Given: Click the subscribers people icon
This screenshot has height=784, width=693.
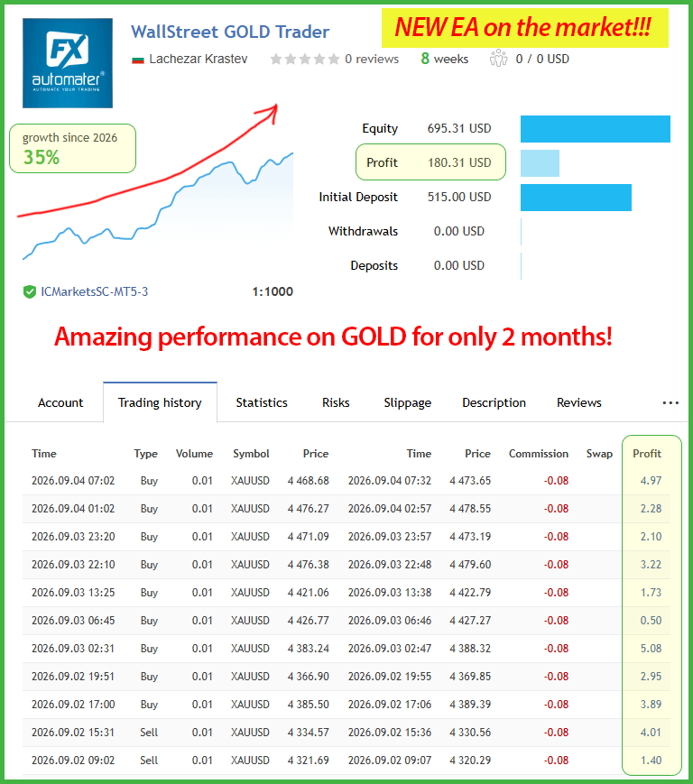Looking at the screenshot, I should tap(498, 59).
